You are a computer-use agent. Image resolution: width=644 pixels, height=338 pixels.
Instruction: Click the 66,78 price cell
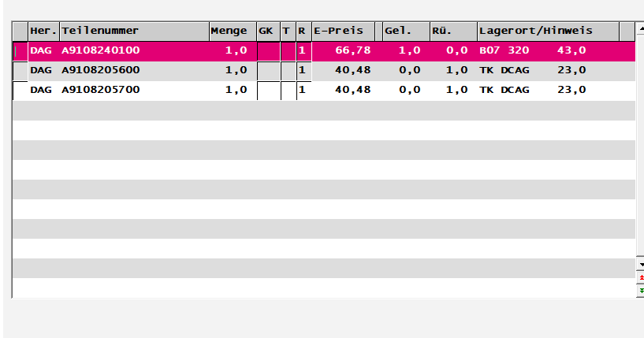352,50
